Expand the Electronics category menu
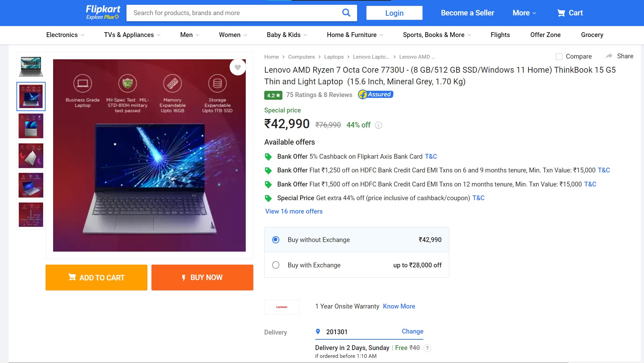The width and height of the screenshot is (644, 363). click(x=65, y=35)
